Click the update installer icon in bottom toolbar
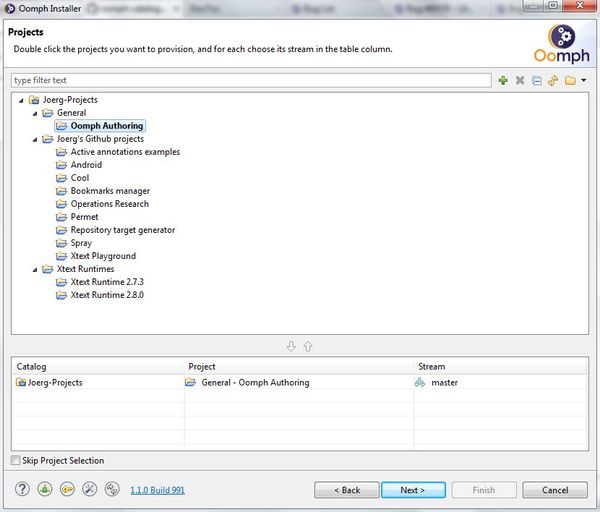 pos(45,489)
